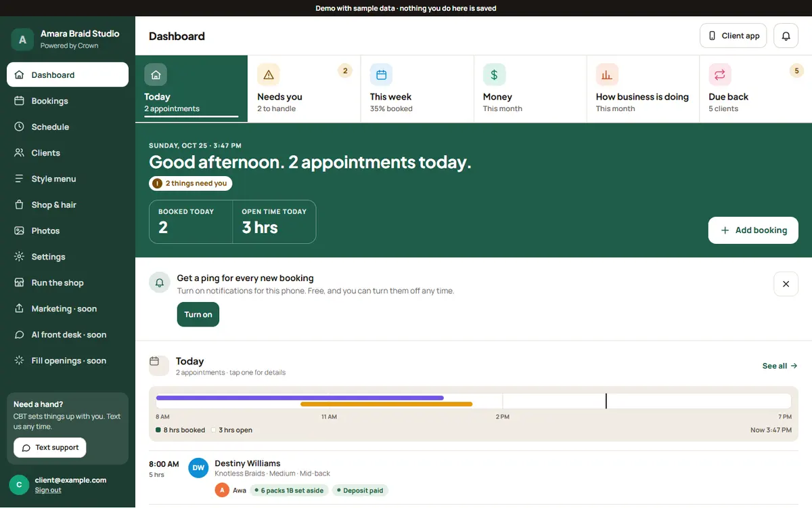812x508 pixels.
Task: Open How business is doing tab
Action: point(643,89)
